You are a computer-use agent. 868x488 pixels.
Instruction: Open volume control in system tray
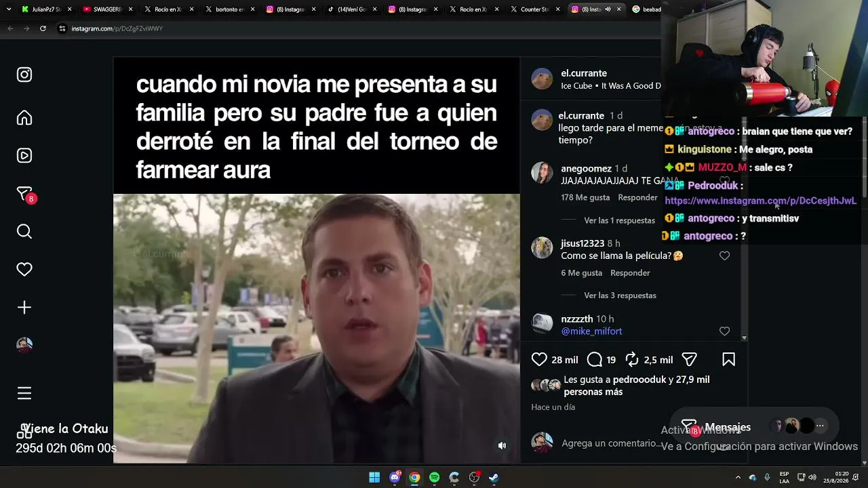pos(812,477)
